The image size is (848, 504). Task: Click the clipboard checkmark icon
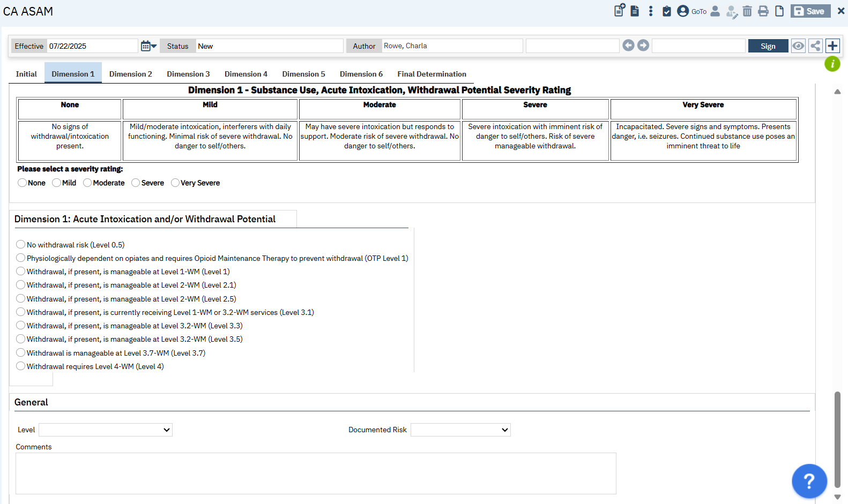click(667, 11)
